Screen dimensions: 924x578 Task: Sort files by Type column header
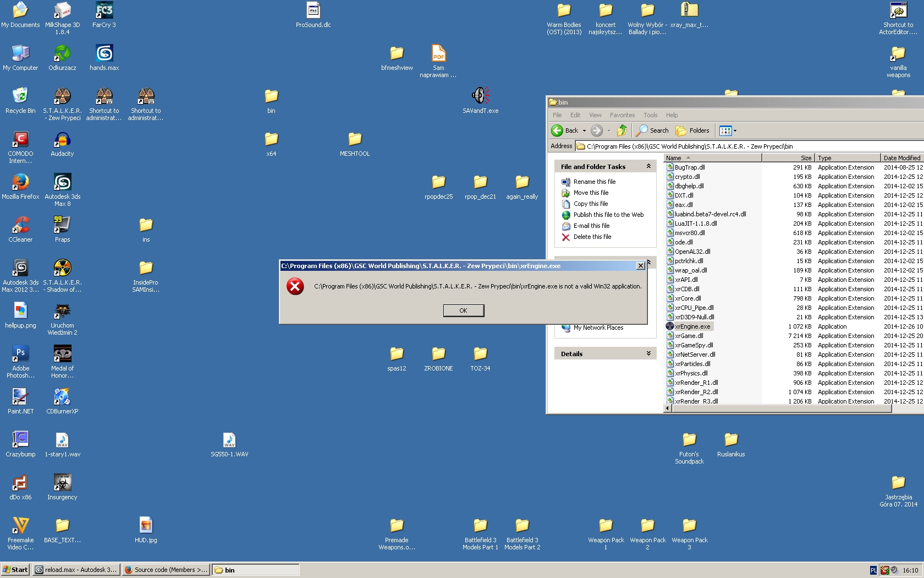pyautogui.click(x=848, y=158)
